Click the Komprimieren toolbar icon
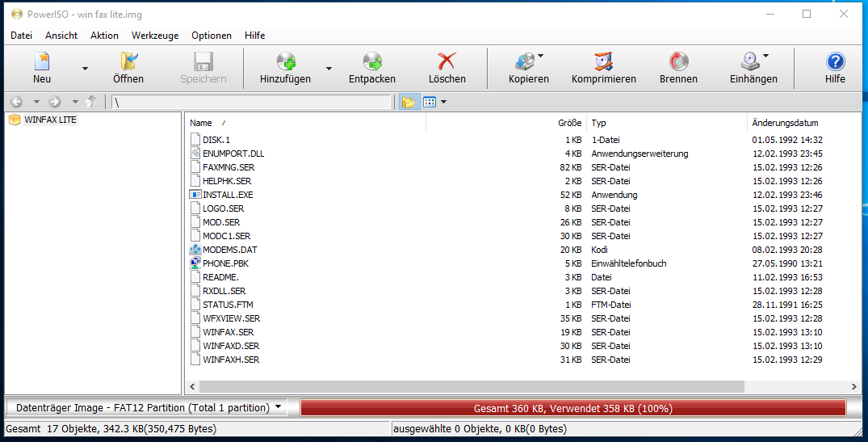868x442 pixels. [x=603, y=61]
